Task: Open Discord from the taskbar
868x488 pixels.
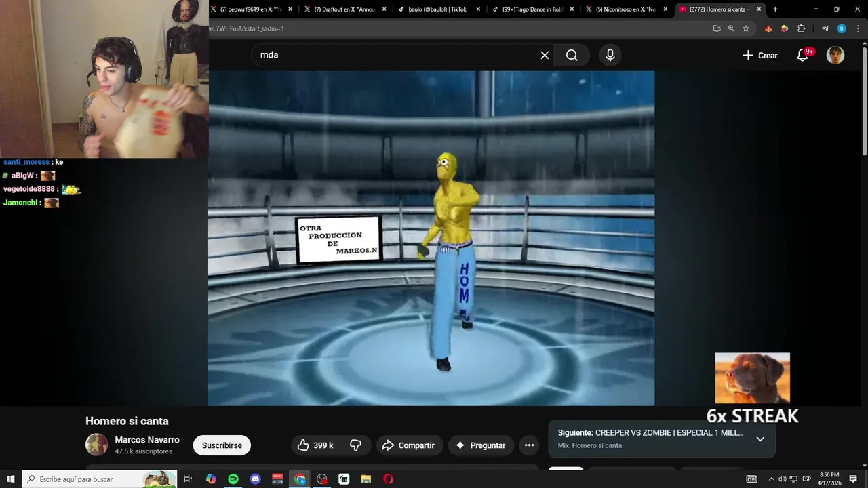Action: pyautogui.click(x=255, y=479)
